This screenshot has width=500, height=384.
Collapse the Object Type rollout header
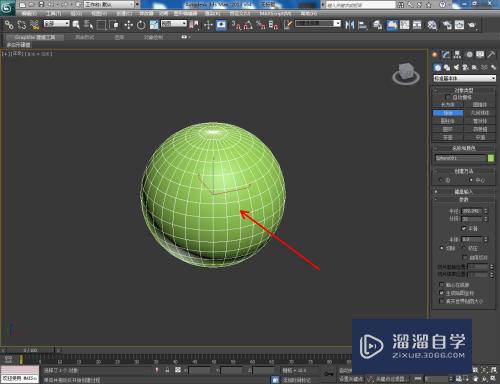464,90
